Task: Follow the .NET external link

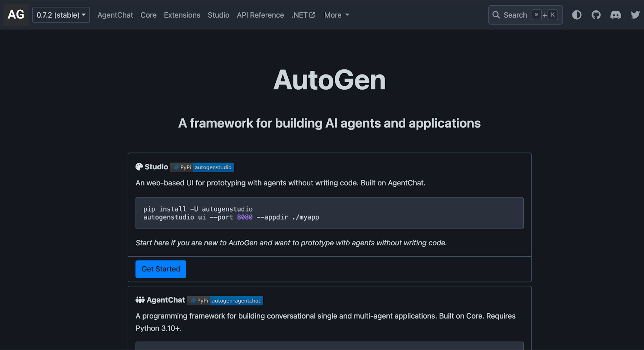Action: [303, 15]
